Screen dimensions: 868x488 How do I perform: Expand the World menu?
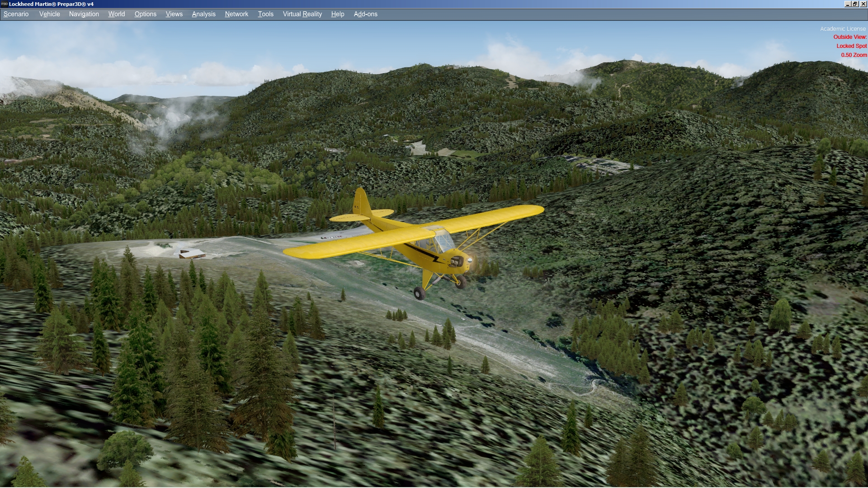tap(116, 14)
